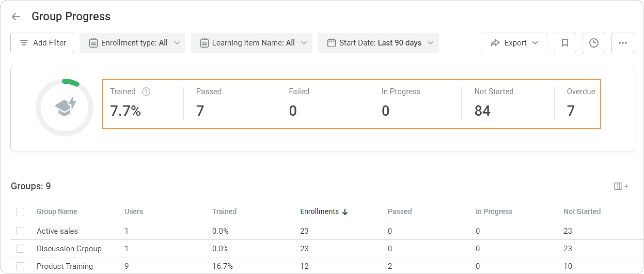Image resolution: width=644 pixels, height=274 pixels.
Task: Click the green progress ring segment
Action: [x=71, y=82]
